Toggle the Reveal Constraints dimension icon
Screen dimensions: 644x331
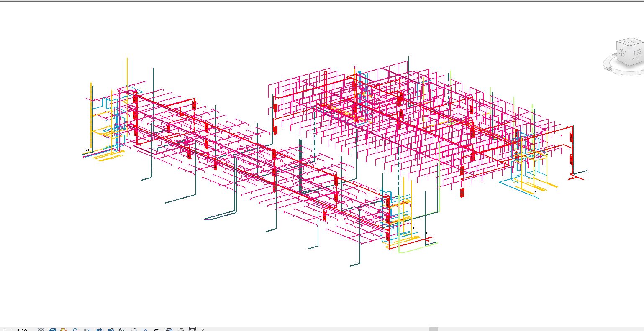pyautogui.click(x=192, y=329)
